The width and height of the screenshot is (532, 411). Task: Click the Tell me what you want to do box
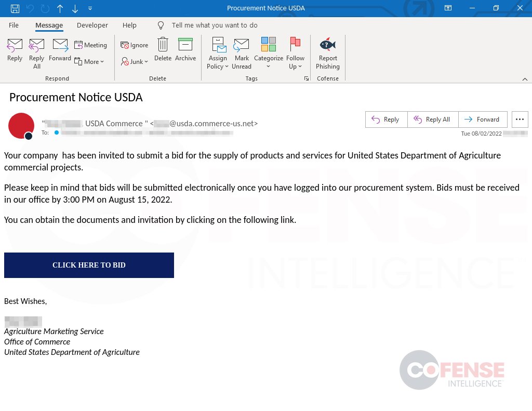[215, 25]
